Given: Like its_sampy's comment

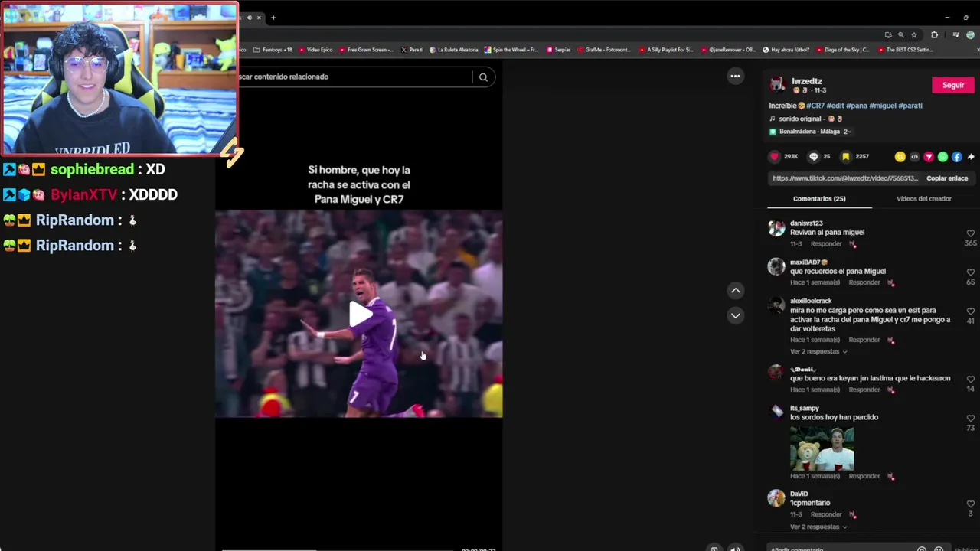Looking at the screenshot, I should pos(971,419).
